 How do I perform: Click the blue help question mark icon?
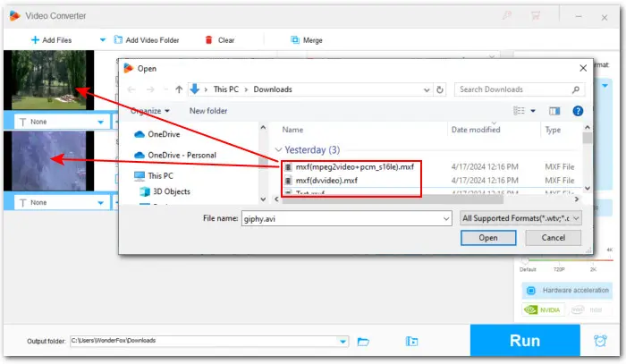click(x=577, y=110)
